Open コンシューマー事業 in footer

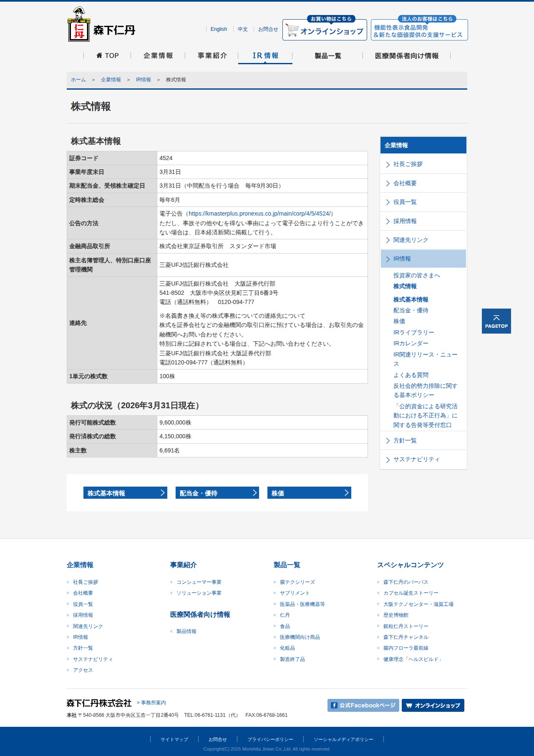(199, 582)
